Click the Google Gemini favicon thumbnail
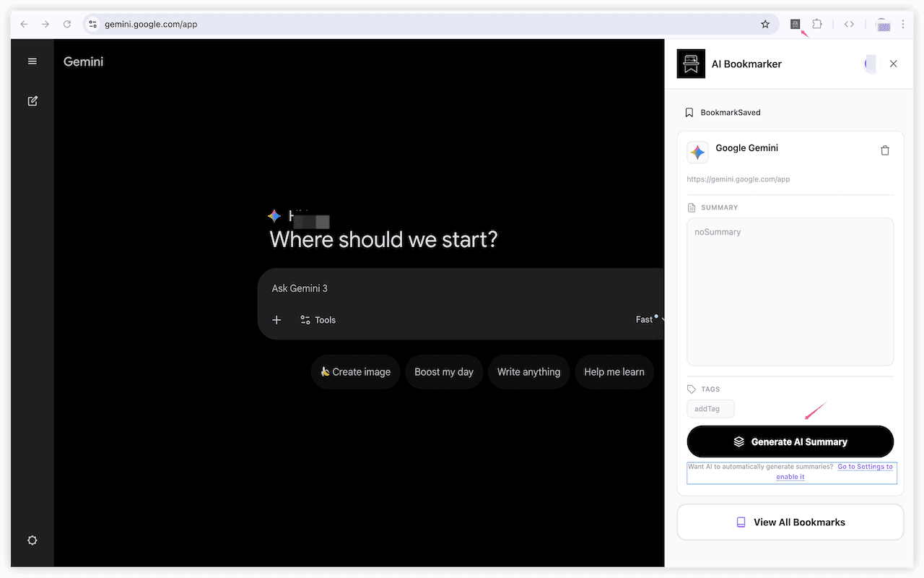The image size is (924, 578). coord(697,152)
